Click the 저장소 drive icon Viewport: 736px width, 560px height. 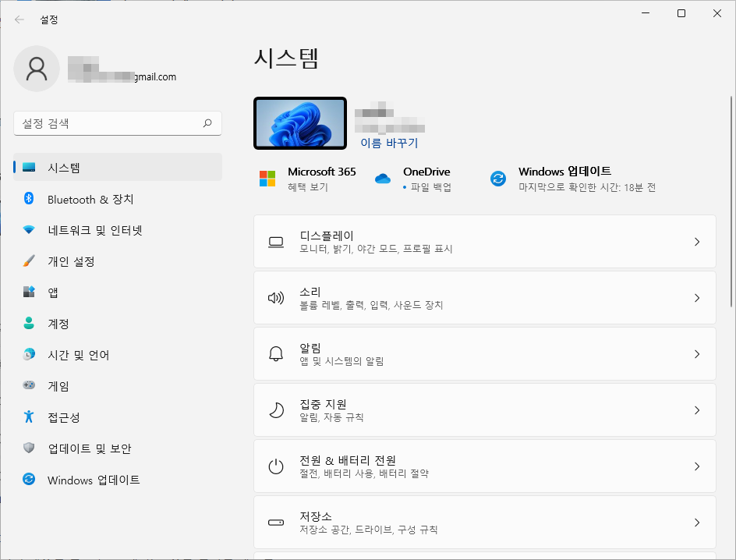point(276,523)
